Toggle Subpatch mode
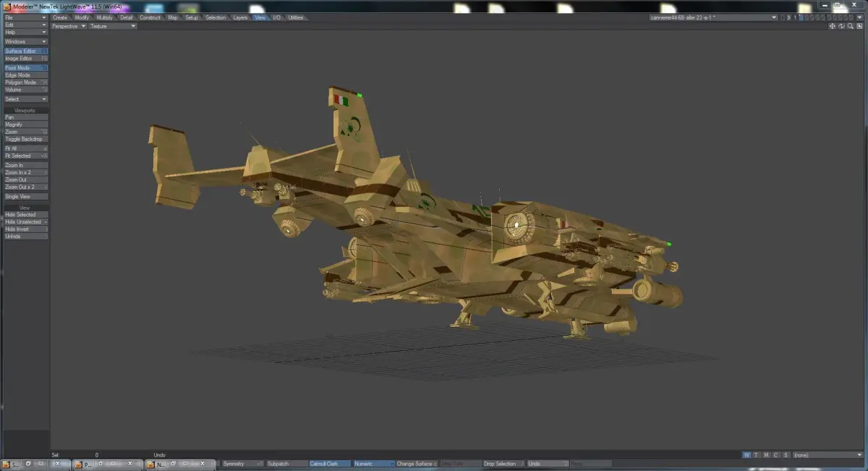Screen dimensions: 868x471 (286, 464)
